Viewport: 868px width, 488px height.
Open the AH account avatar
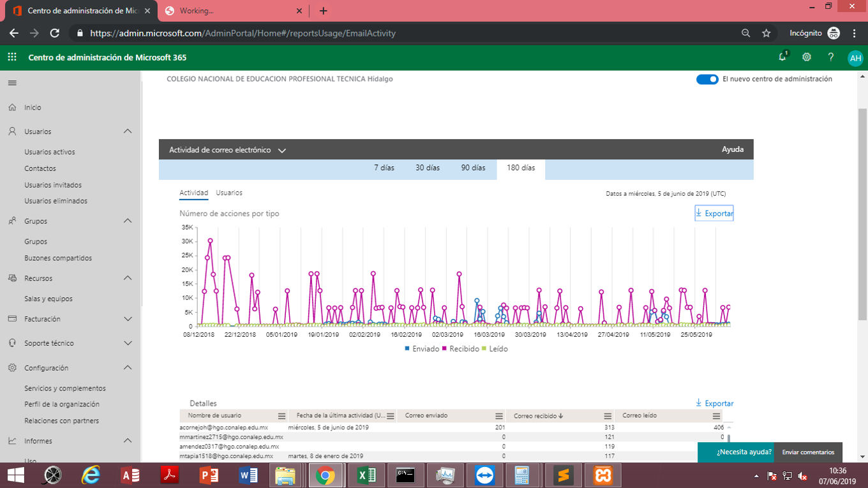[x=855, y=58]
